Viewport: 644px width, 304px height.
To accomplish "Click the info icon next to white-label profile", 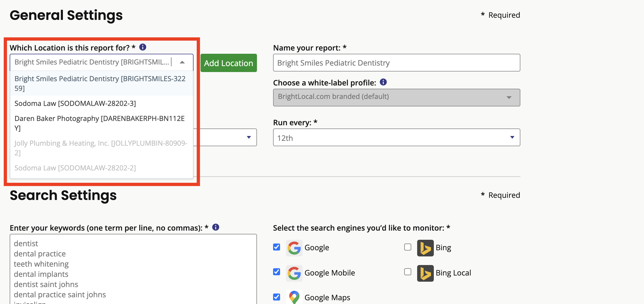I will tap(383, 82).
